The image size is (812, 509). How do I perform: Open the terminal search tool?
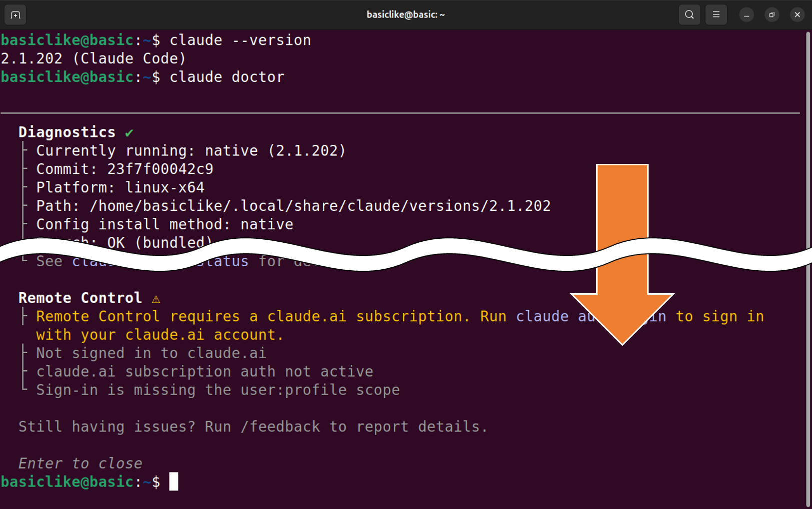tap(689, 15)
